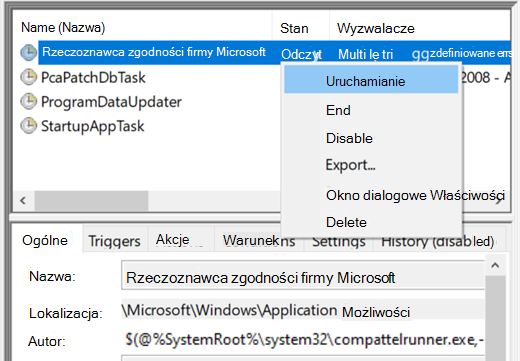Click the Odczyt status cell
The image size is (520, 361).
tap(301, 54)
